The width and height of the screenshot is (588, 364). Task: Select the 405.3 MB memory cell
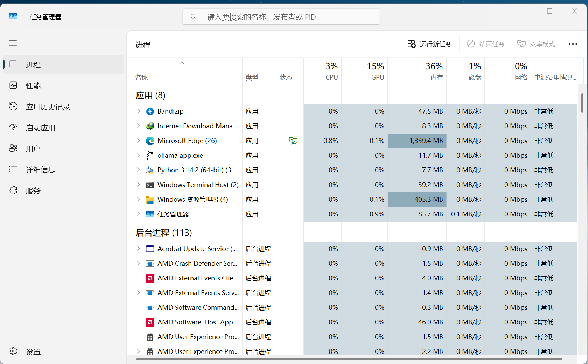[417, 199]
